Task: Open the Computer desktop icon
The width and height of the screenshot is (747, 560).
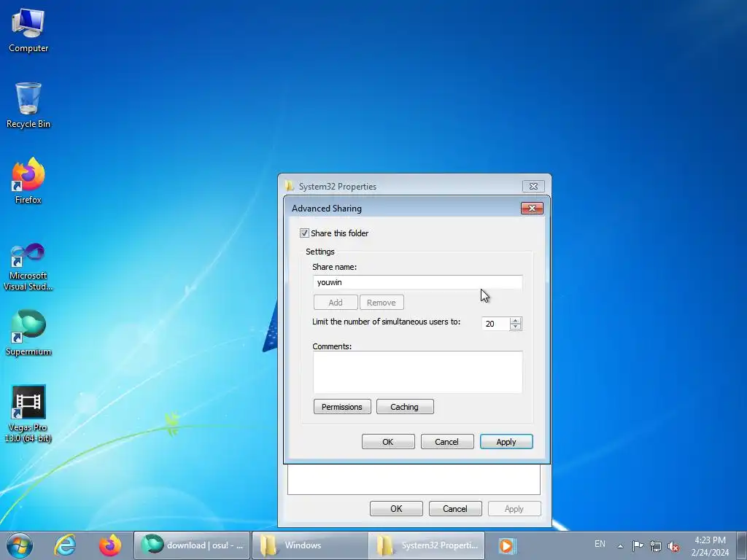Action: (x=28, y=31)
